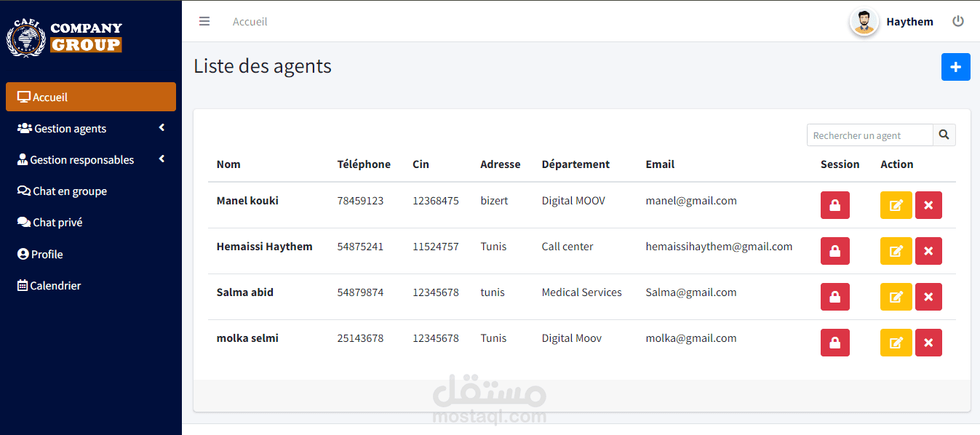Edit agent Manel kouki
This screenshot has width=980, height=435.
pos(896,205)
